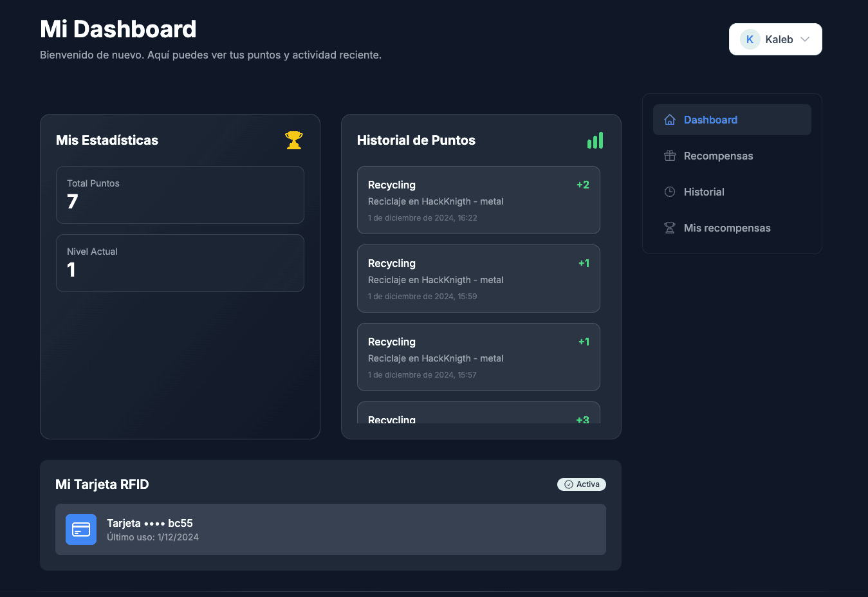Click the clock icon beside Historial
The width and height of the screenshot is (868, 597).
(x=670, y=192)
